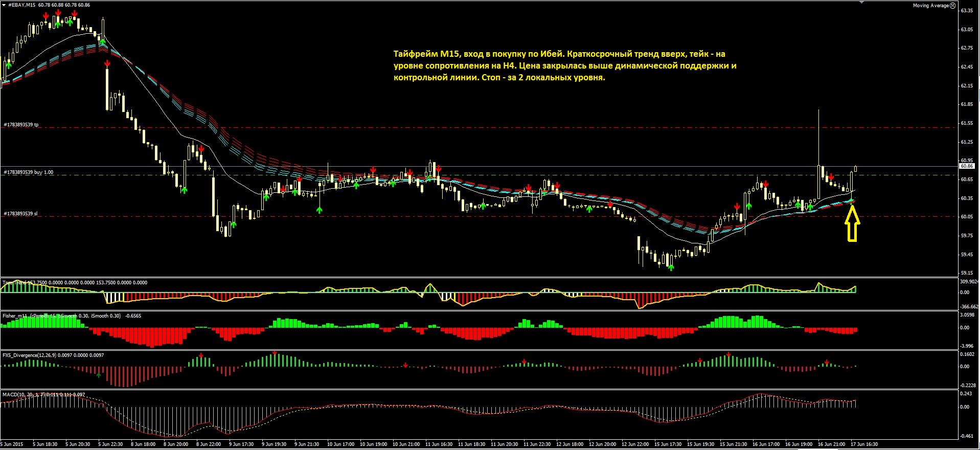
Task: Click the 5 Jun 22:30 time label
Action: pyautogui.click(x=110, y=444)
